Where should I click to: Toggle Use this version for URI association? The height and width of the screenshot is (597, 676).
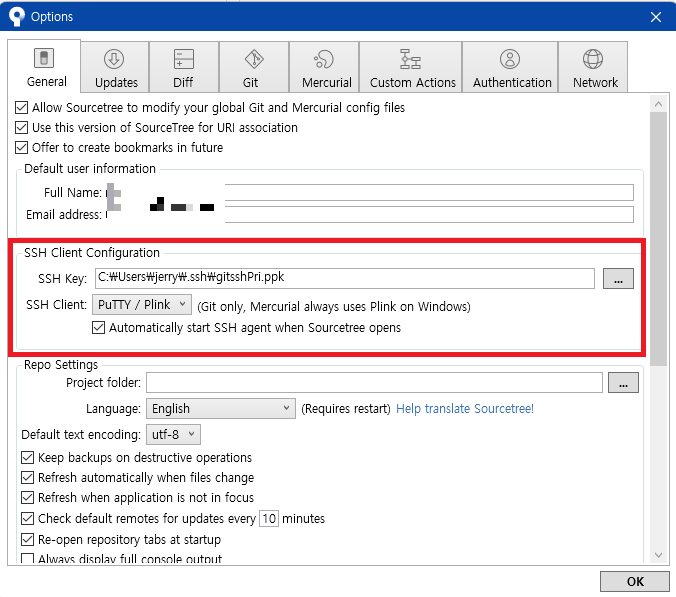[22, 128]
